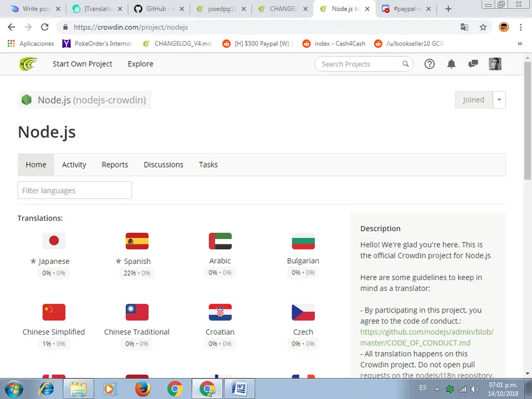Open index - Cash4Cash bookmark
Viewport: 532px width, 399px height.
pos(334,43)
